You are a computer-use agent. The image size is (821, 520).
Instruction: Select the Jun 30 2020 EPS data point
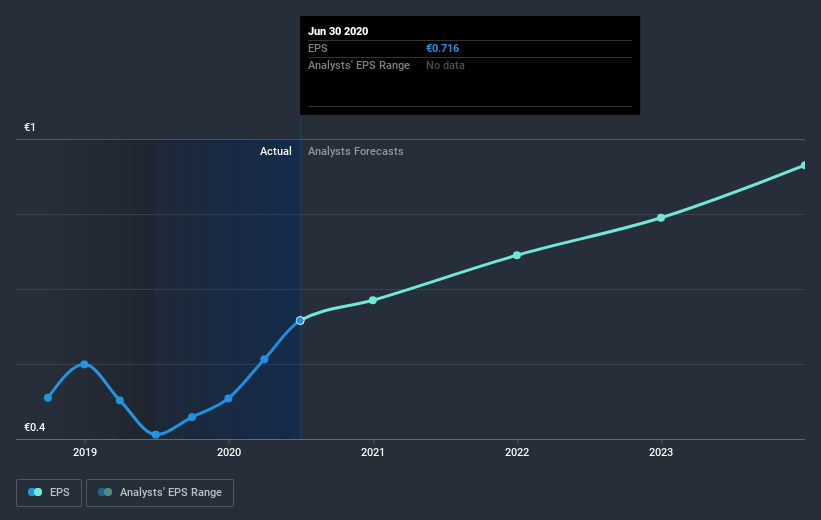(x=300, y=320)
